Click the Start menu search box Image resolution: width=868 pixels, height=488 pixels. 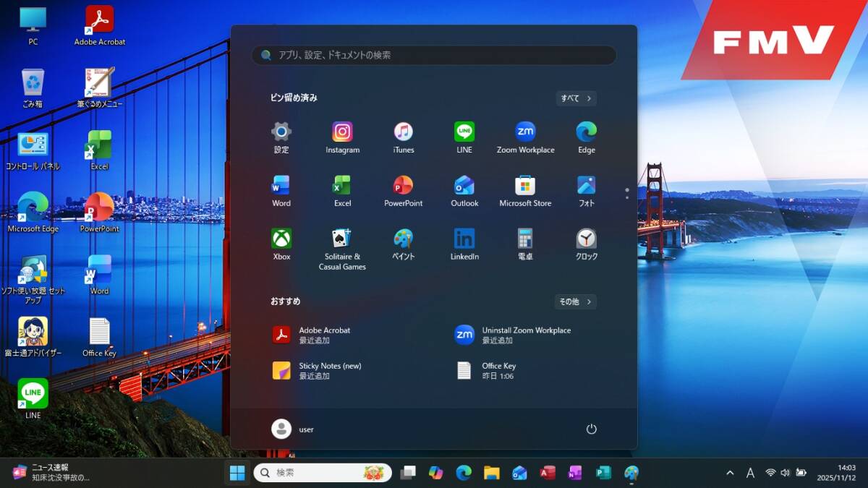pyautogui.click(x=434, y=55)
